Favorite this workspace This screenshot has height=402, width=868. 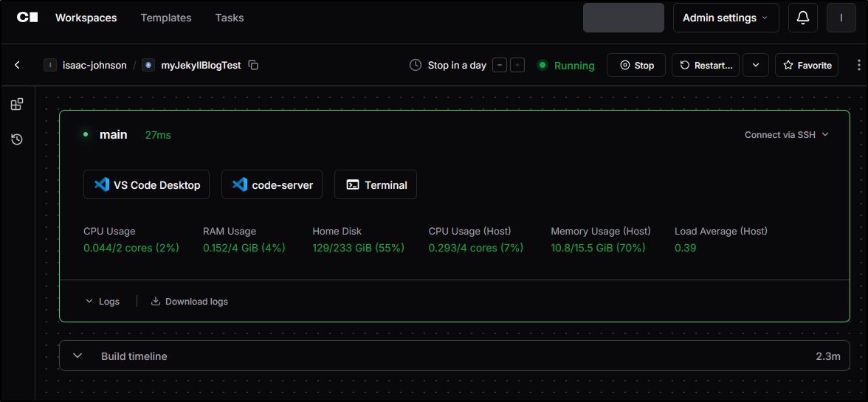click(807, 65)
